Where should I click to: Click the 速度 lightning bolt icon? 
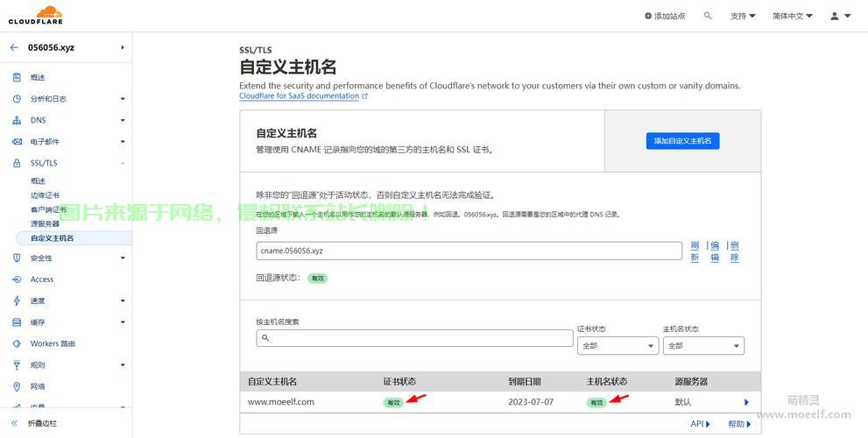[17, 300]
